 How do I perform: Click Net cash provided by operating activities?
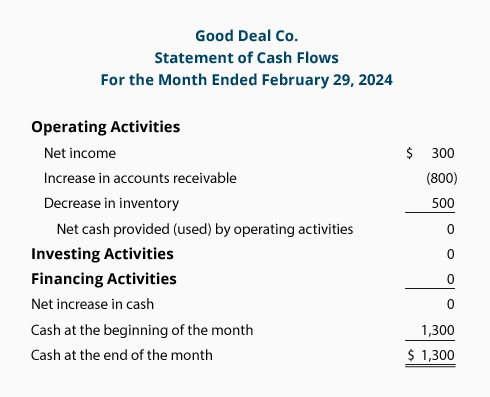coord(205,229)
